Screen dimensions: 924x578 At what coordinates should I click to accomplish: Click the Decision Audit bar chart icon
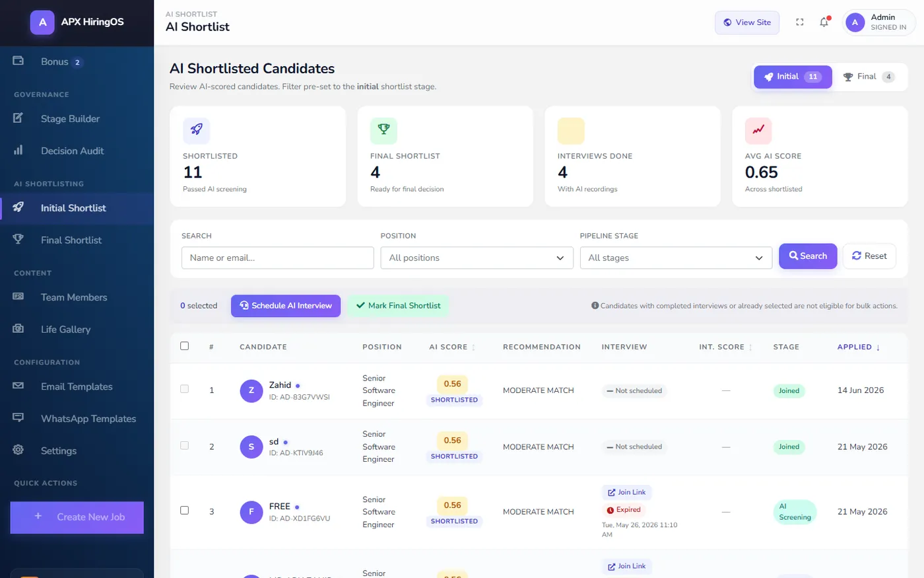tap(18, 150)
